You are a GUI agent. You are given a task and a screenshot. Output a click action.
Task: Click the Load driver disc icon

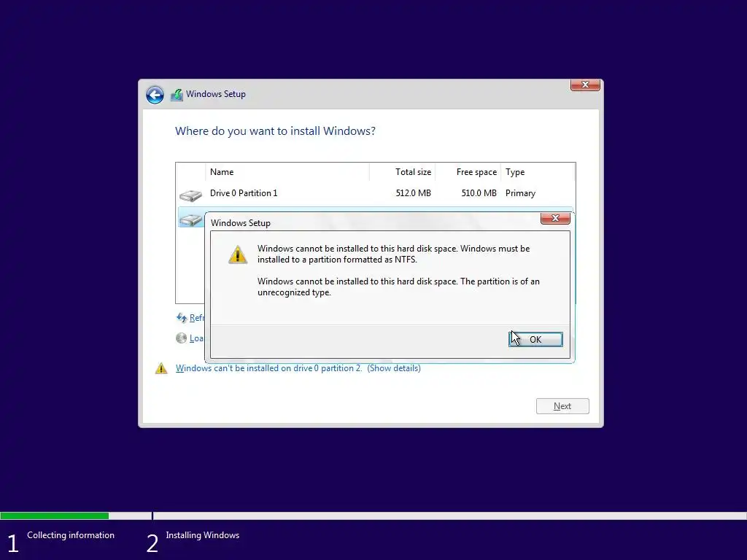click(182, 338)
